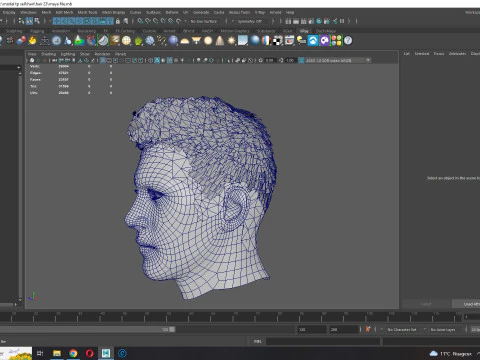This screenshot has height=360, width=480.
Task: Open the purple Chaos Cosmos shelf icon
Action: [325, 41]
